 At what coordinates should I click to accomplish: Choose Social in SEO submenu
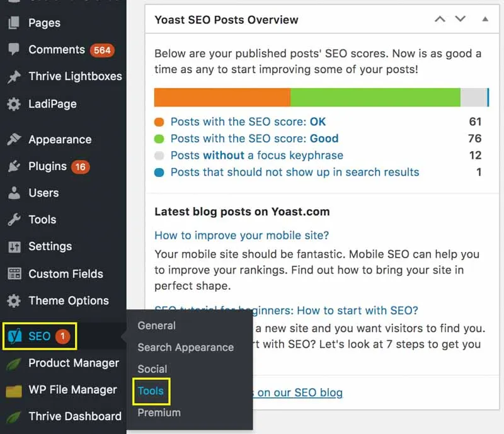[x=152, y=369]
